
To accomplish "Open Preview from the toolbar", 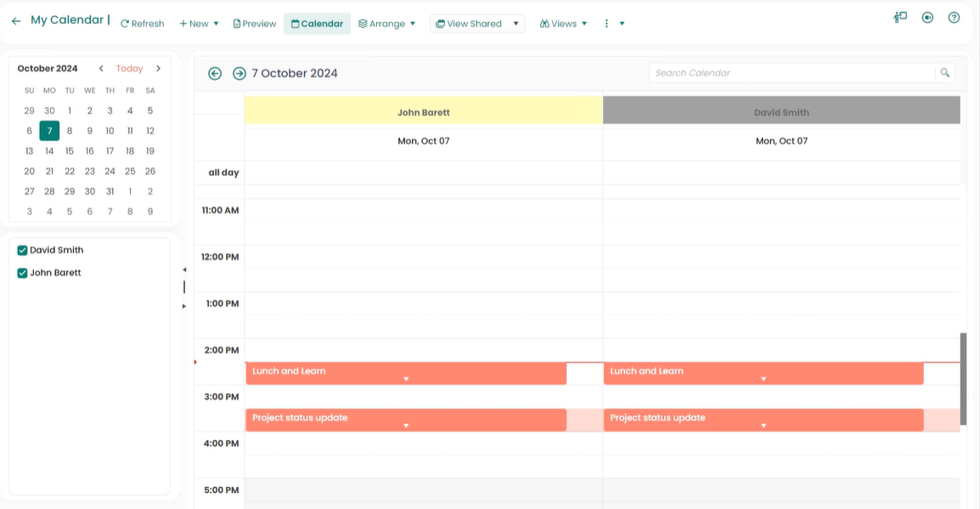I will tap(255, 24).
